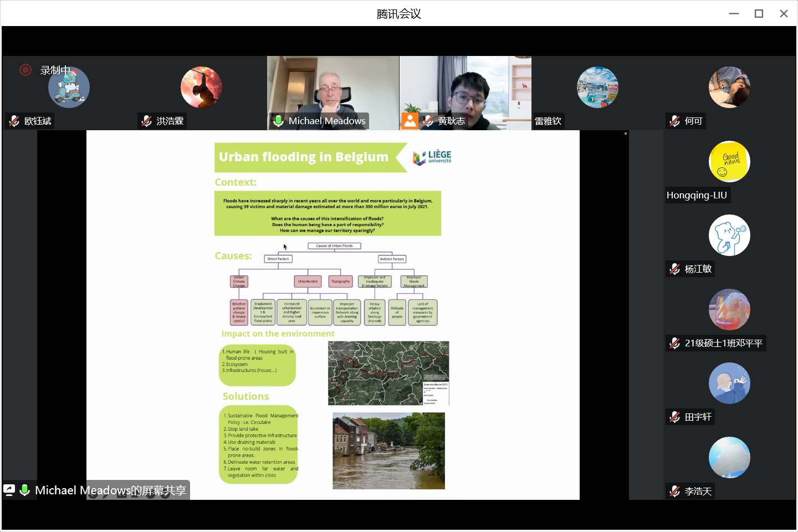This screenshot has height=532, width=798.
Task: Click the red recording indicator icon
Action: point(25,70)
